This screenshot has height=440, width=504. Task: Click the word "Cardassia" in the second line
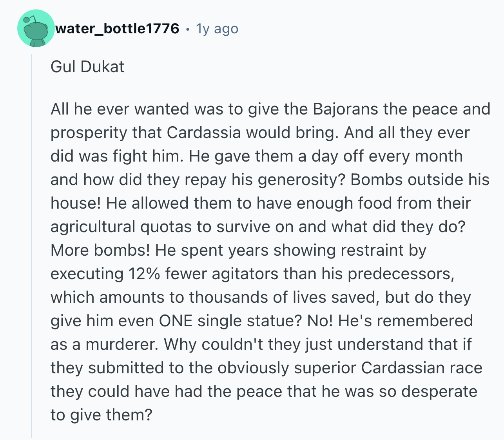tap(203, 133)
